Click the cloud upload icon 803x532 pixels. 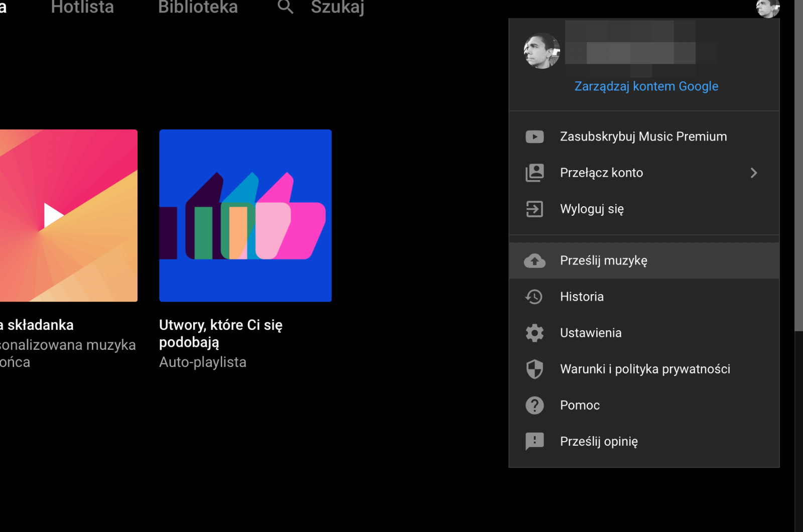[x=534, y=260]
